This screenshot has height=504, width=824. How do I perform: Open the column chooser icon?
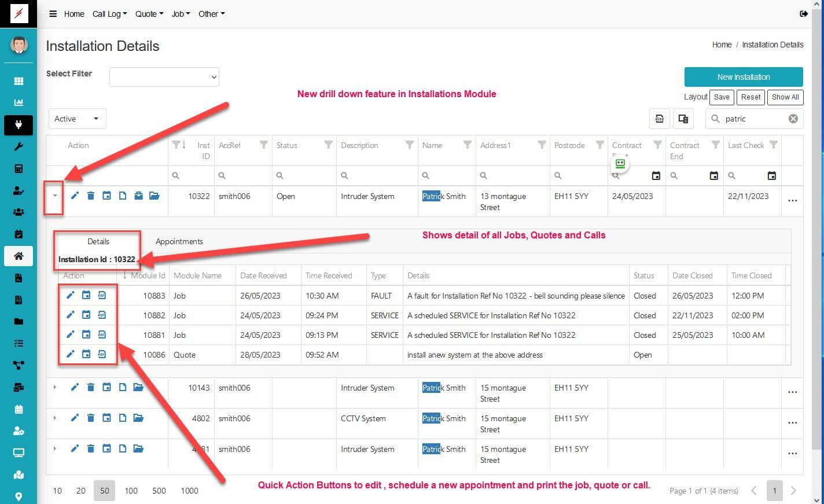683,119
